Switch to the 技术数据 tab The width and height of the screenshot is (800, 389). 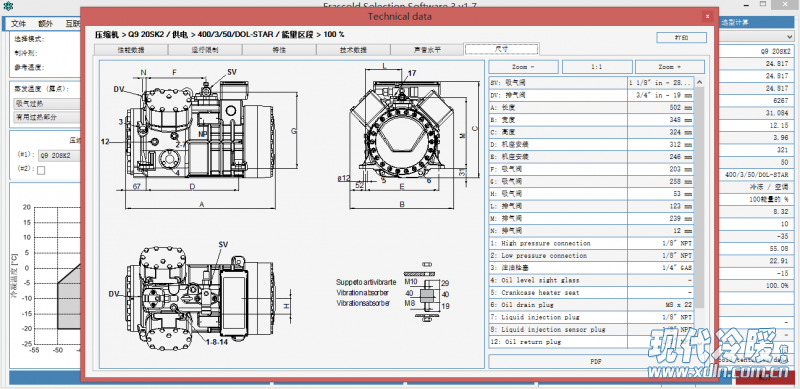point(353,50)
